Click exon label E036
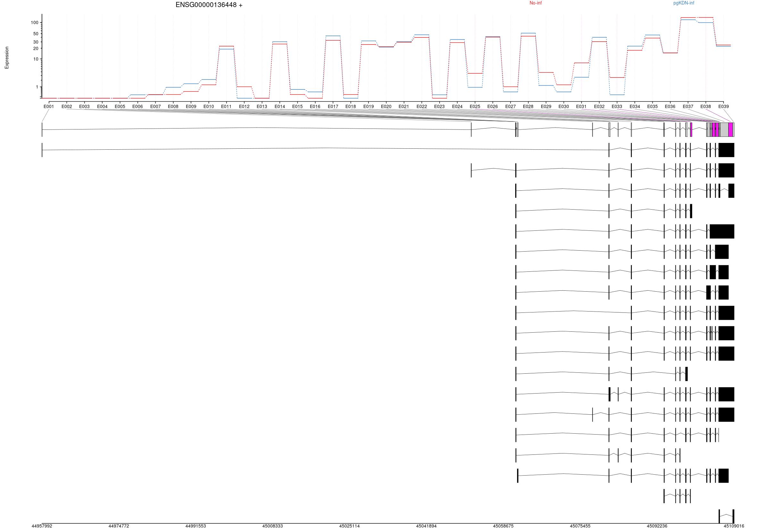769x532 pixels. (x=670, y=107)
